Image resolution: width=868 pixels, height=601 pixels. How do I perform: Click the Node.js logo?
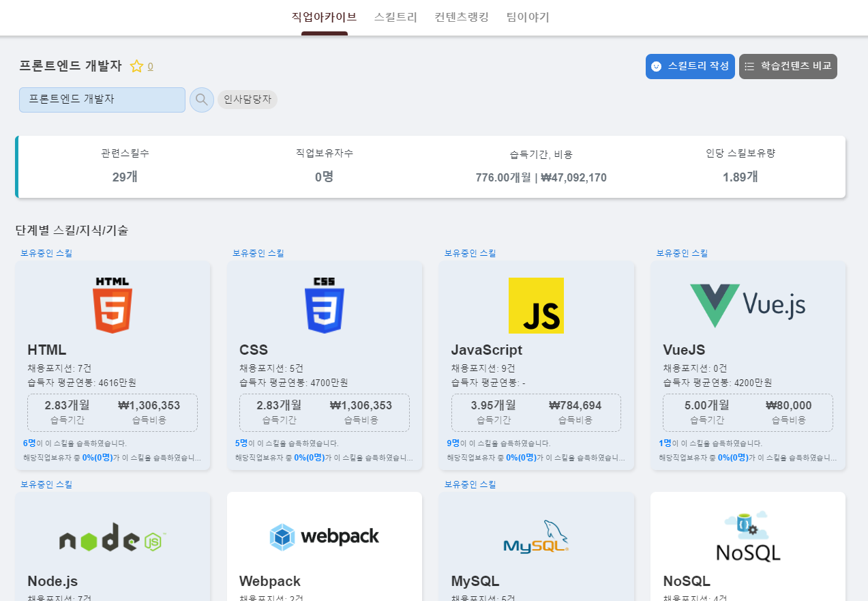113,537
